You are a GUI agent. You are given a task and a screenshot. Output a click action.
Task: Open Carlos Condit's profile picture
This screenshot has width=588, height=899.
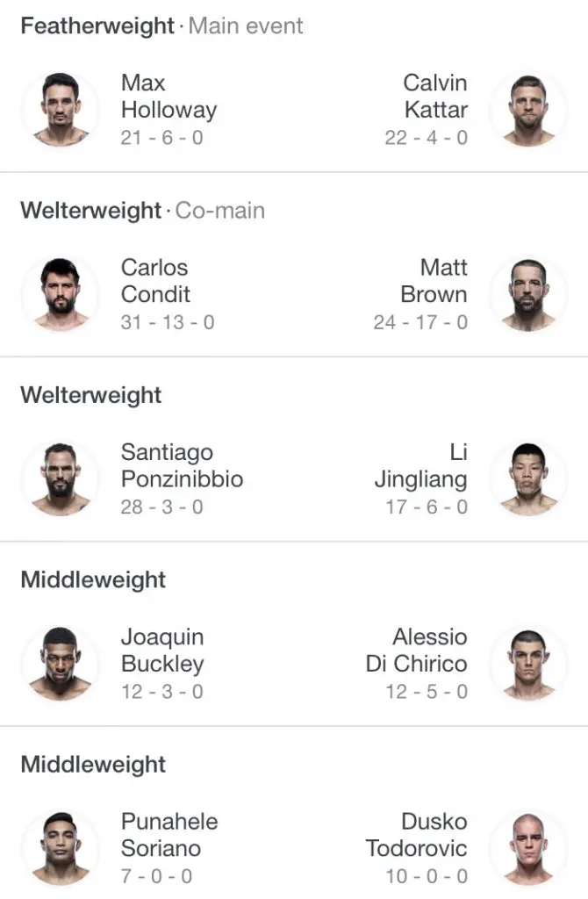[61, 294]
